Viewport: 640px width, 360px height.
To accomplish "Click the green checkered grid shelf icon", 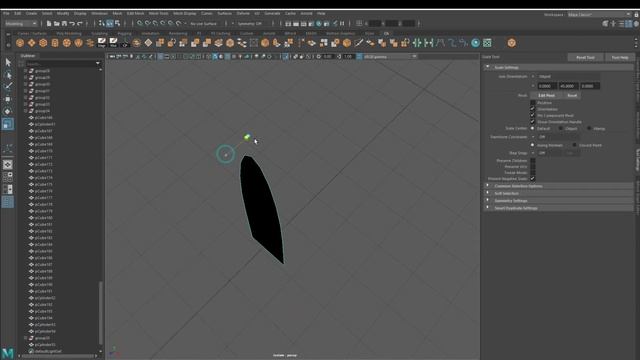I will pyautogui.click(x=487, y=43).
